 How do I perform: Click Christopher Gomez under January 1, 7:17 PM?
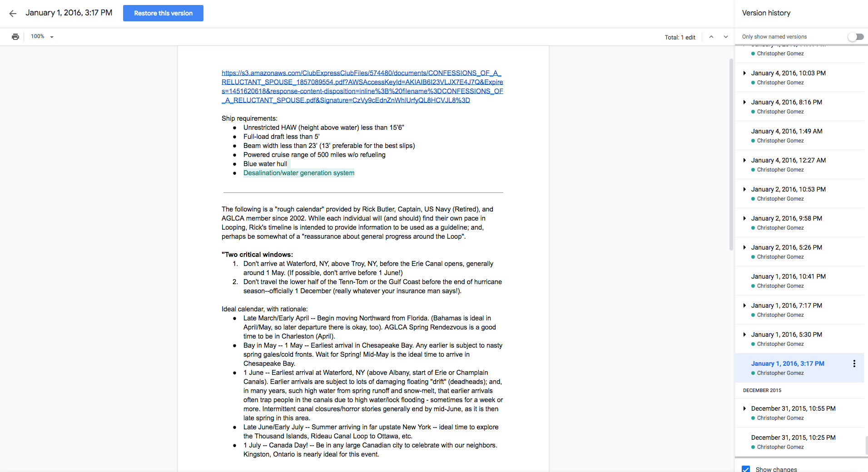pyautogui.click(x=780, y=315)
